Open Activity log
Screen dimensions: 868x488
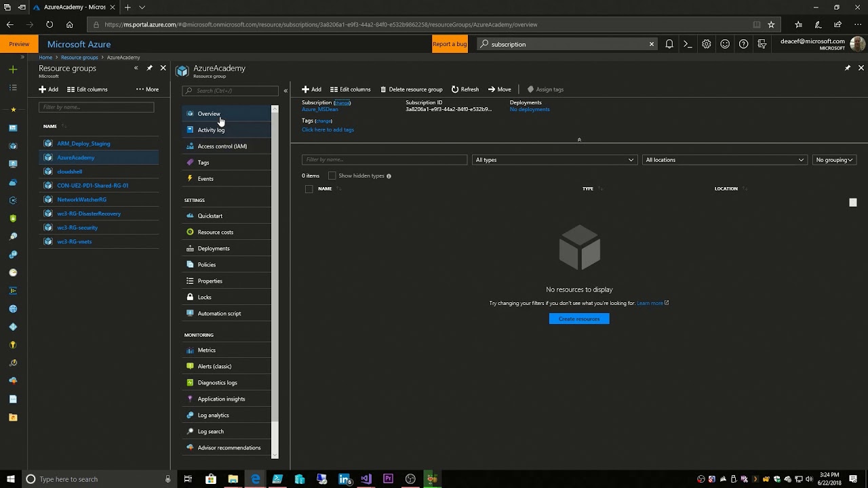[227, 130]
